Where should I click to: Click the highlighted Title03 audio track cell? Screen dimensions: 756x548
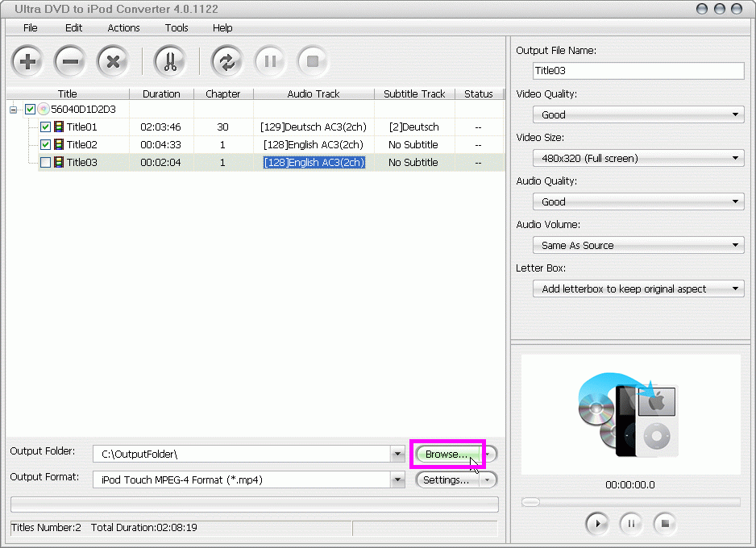click(x=314, y=163)
